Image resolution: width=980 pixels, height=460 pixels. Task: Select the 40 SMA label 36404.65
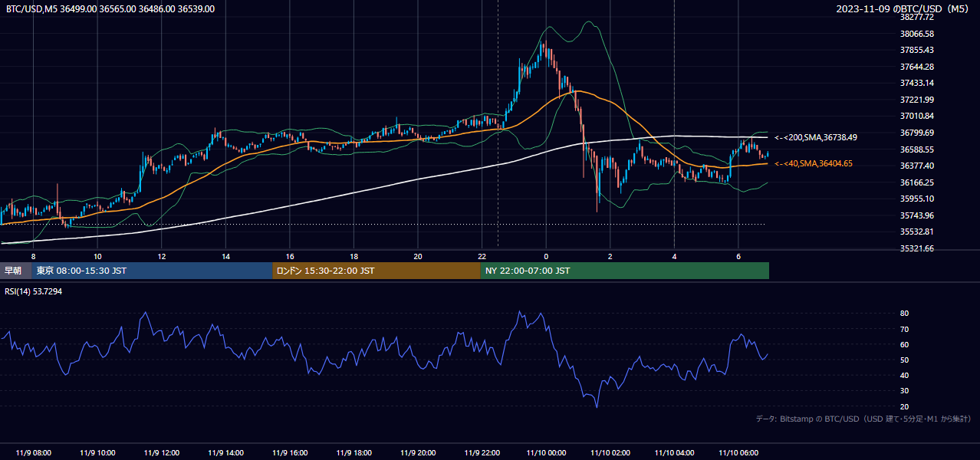(814, 163)
